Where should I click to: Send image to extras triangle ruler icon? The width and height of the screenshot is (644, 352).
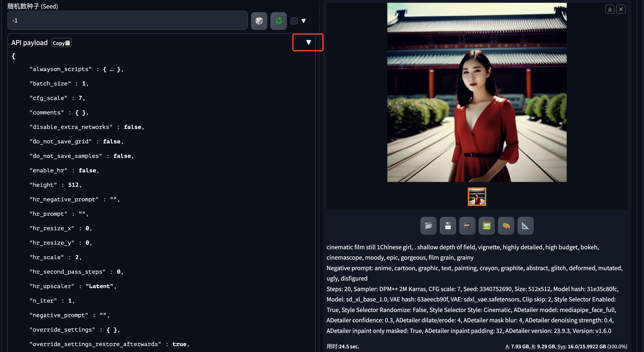click(x=525, y=226)
